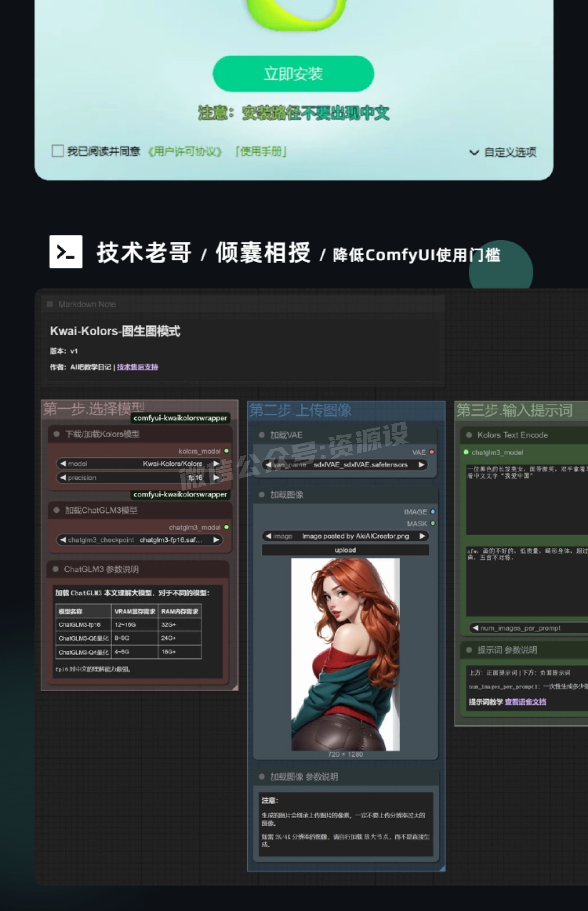
Task: Collapse the Kolors Text Encode node dot
Action: pyautogui.click(x=469, y=435)
